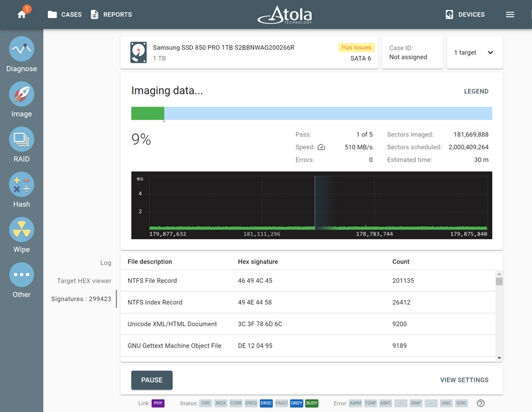Click the count value 26412
The height and width of the screenshot is (412, 532).
(x=402, y=302)
